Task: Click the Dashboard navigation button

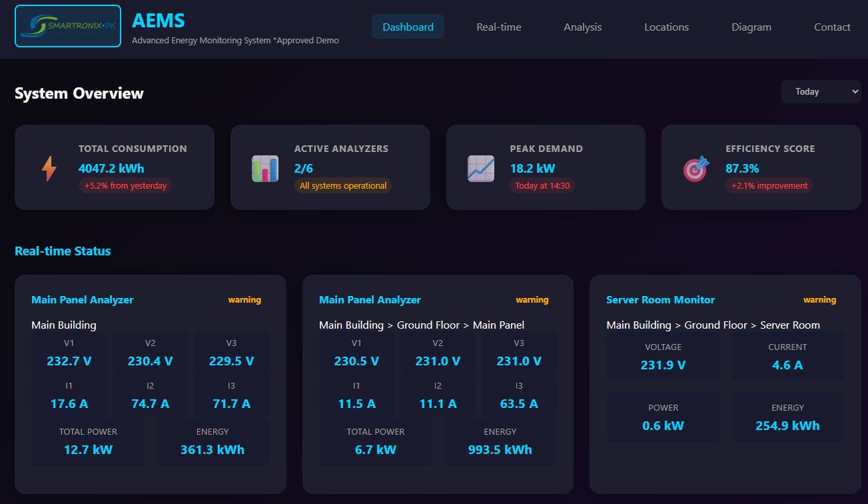Action: point(408,27)
